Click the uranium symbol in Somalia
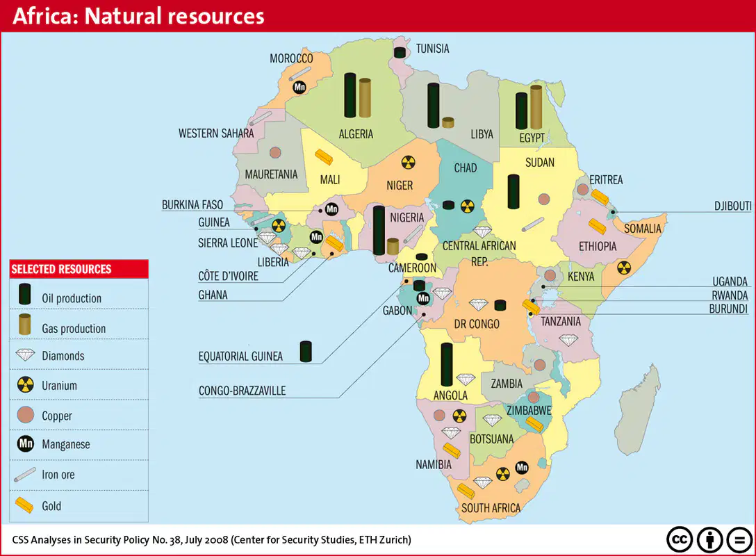This screenshot has width=756, height=556. (624, 268)
